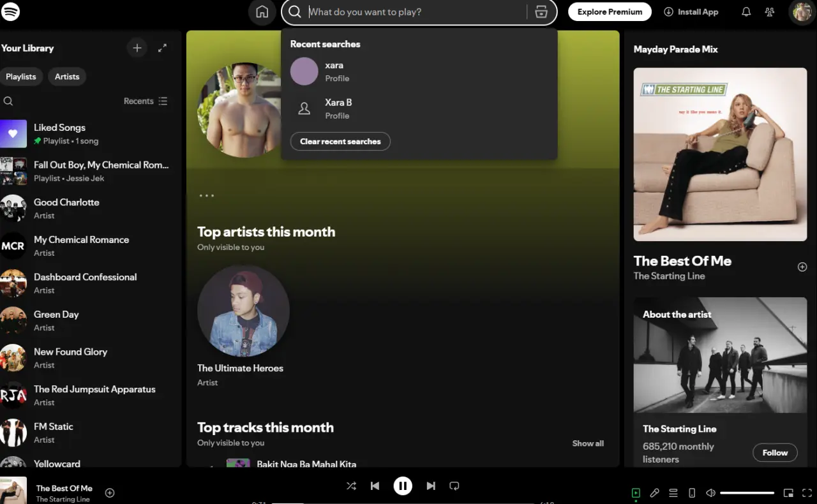Click the search magnifier icon in top bar
The image size is (817, 504).
pyautogui.click(x=294, y=12)
